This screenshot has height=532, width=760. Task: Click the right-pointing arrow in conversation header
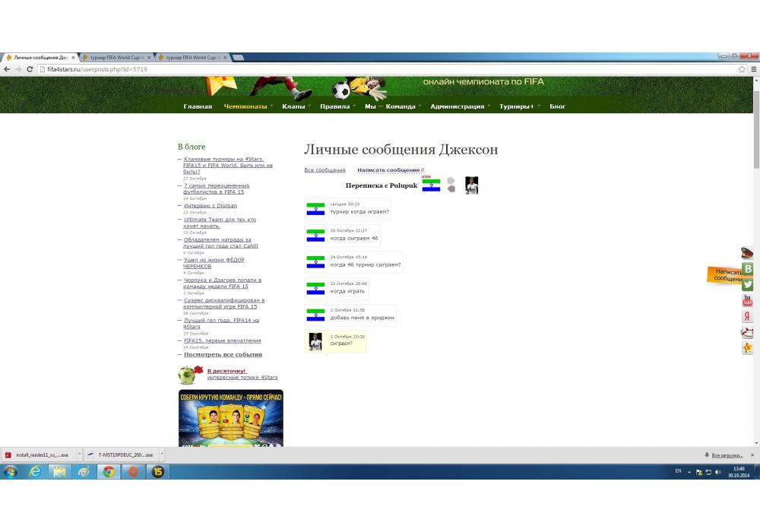451,181
